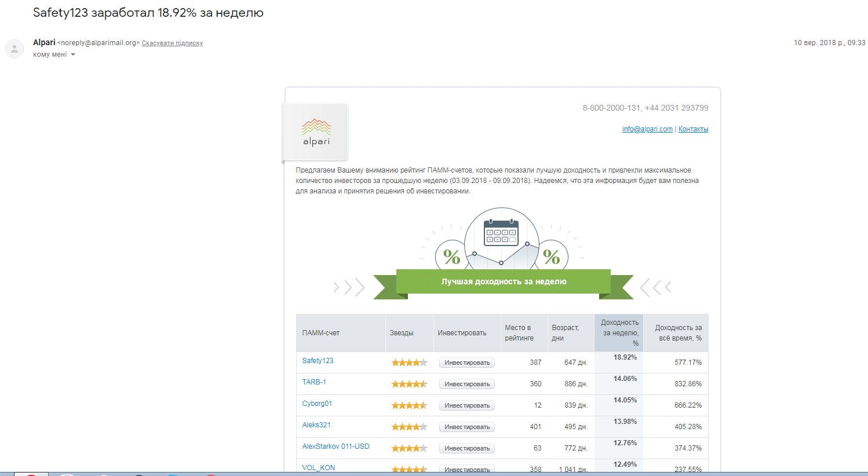
Task: Click the 14.06% weekly return value
Action: (x=625, y=379)
